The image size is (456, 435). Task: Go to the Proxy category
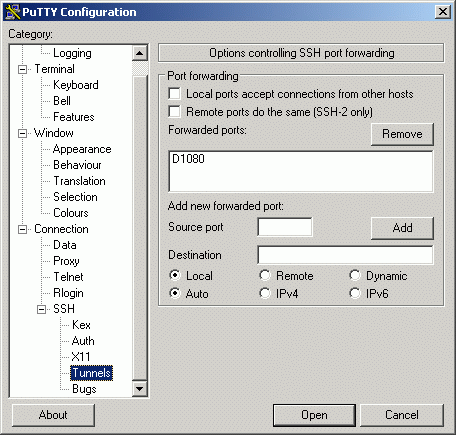66,261
